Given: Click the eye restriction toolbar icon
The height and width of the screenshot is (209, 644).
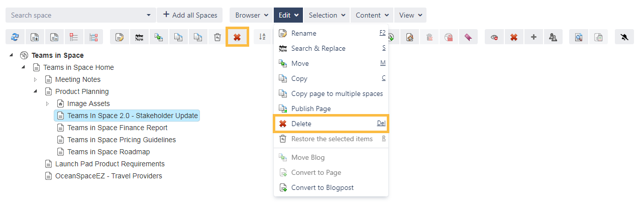Looking at the screenshot, I should (x=494, y=37).
